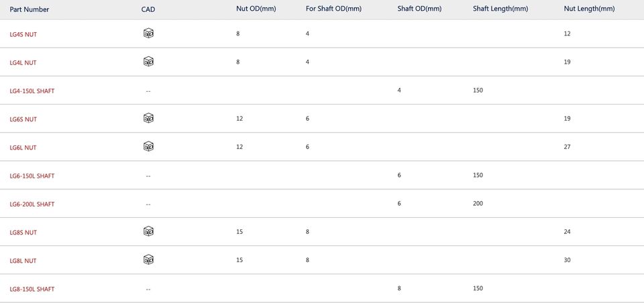Open the LG8-150L SHAFT part link
This screenshot has height=303, width=644.
(x=32, y=290)
